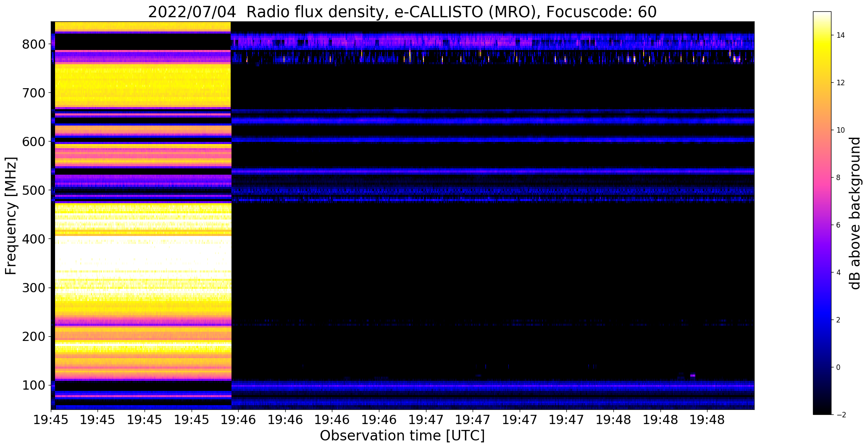Select the 100 frequency tick label

[33, 385]
